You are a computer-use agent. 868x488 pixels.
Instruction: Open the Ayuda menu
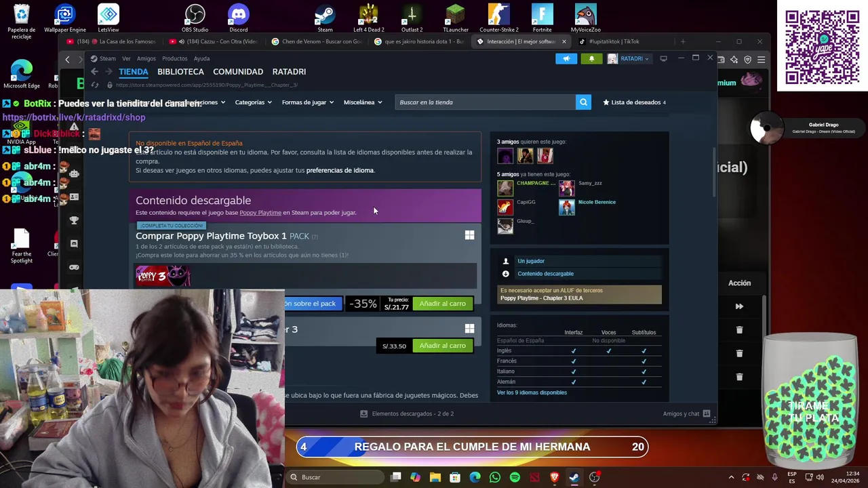pyautogui.click(x=201, y=59)
